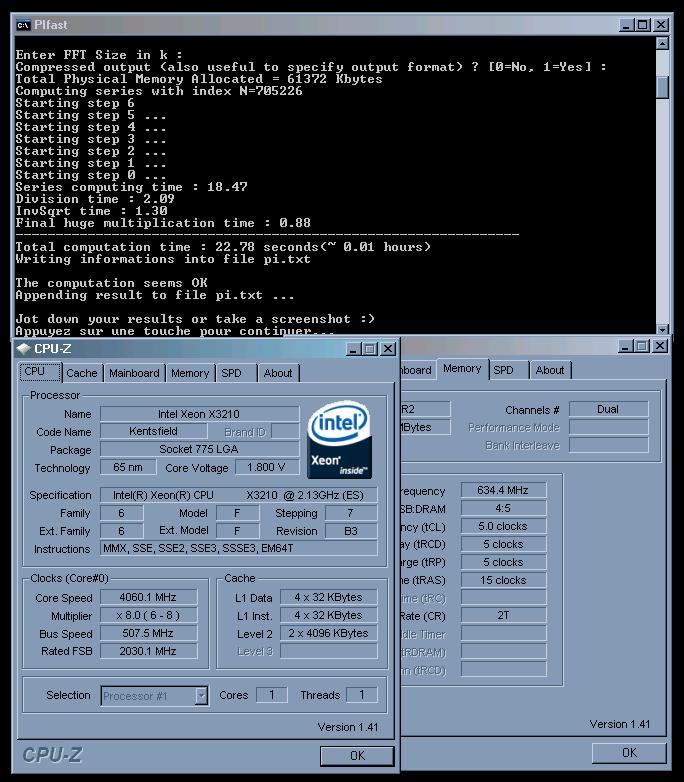The width and height of the screenshot is (684, 782).
Task: Click Channels # value Dual
Action: coord(608,409)
